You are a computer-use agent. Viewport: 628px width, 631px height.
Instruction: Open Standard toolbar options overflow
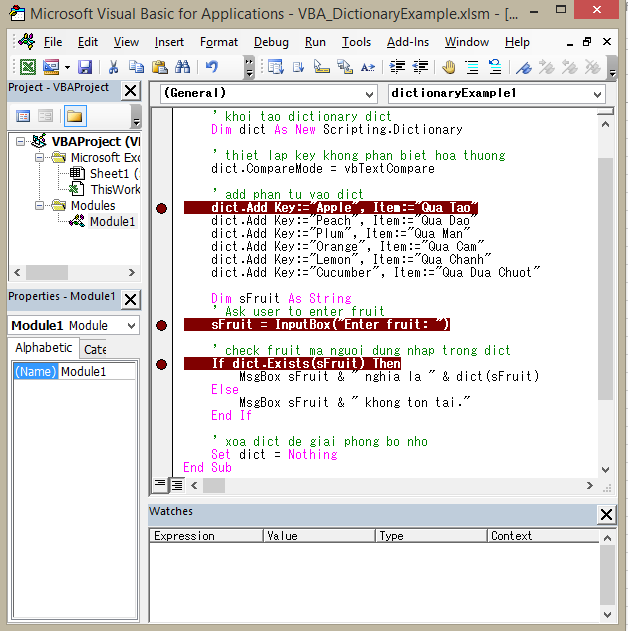tap(249, 67)
